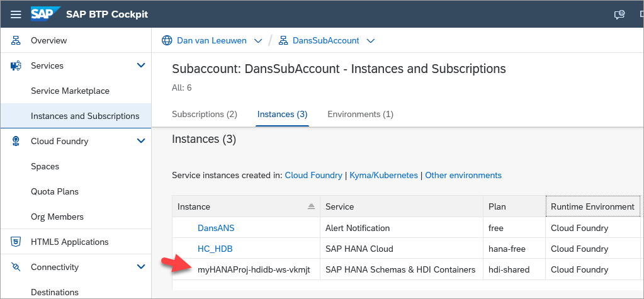Image resolution: width=644 pixels, height=299 pixels.
Task: Open the hamburger navigation menu
Action: pos(16,14)
